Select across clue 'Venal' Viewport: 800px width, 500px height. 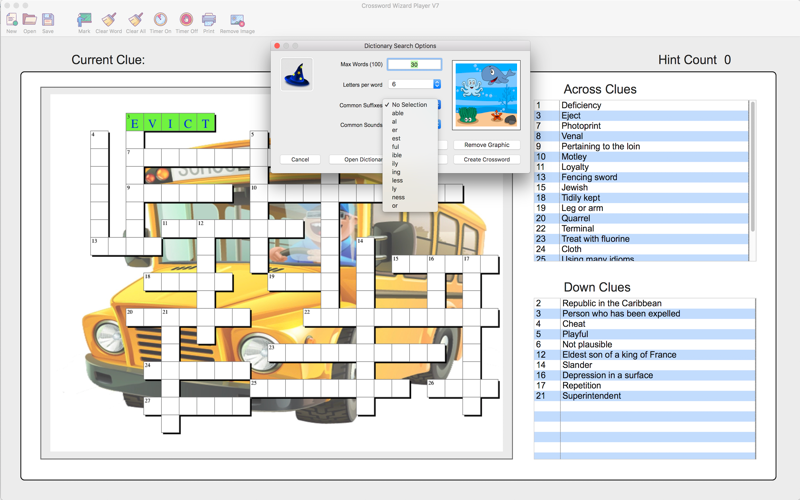click(x=641, y=136)
